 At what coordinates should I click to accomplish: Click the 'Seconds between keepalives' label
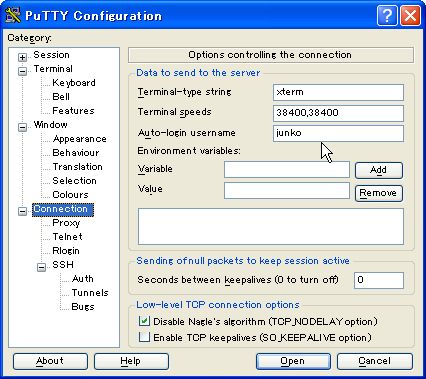point(238,280)
